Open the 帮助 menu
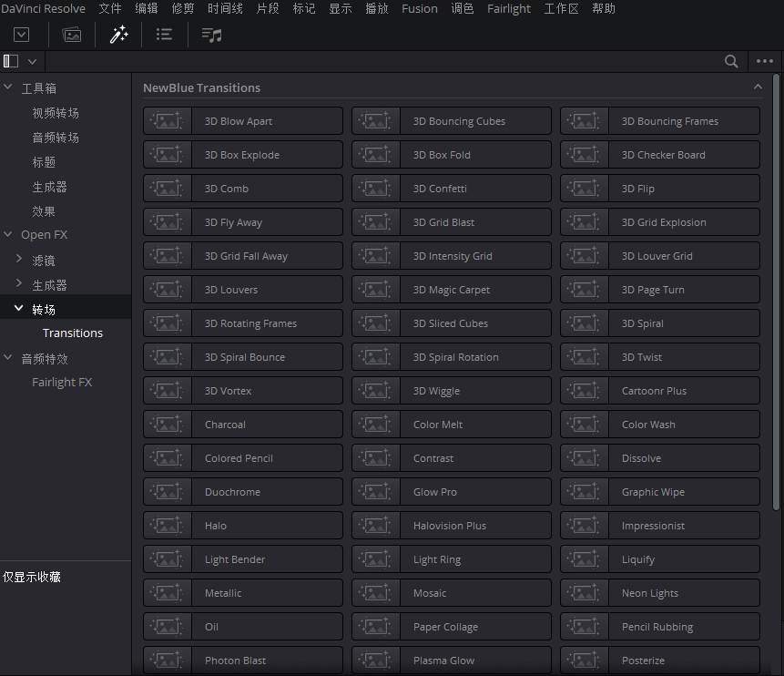The height and width of the screenshot is (676, 784). pos(604,8)
